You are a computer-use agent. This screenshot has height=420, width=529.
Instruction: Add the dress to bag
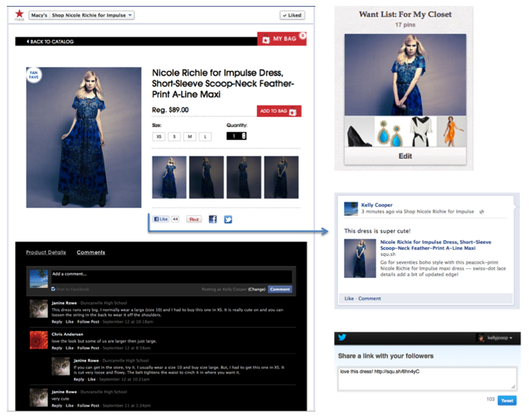pos(279,111)
